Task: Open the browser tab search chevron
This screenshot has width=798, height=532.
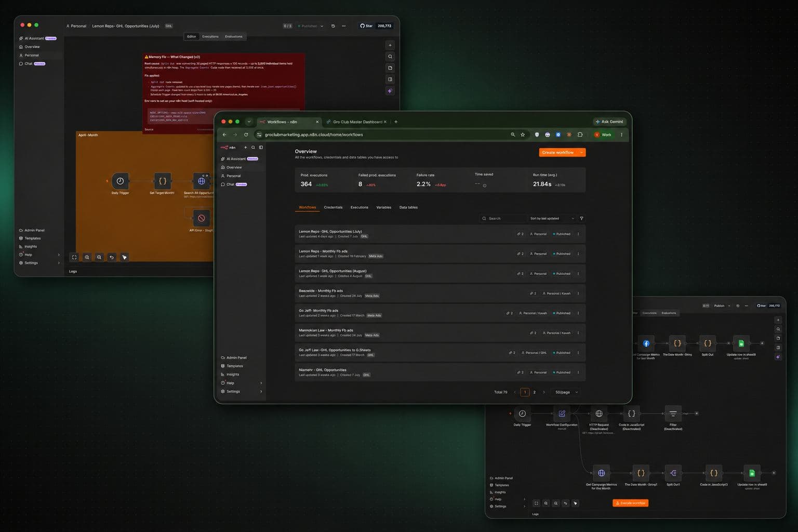Action: pyautogui.click(x=249, y=122)
